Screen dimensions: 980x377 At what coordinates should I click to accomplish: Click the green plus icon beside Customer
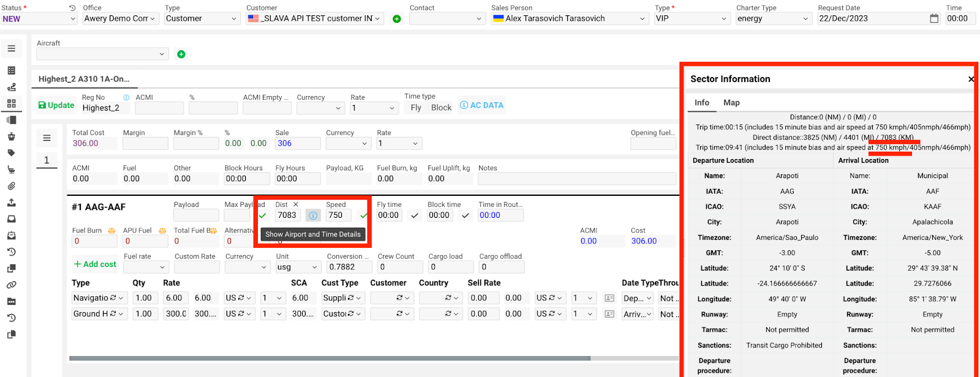[397, 19]
